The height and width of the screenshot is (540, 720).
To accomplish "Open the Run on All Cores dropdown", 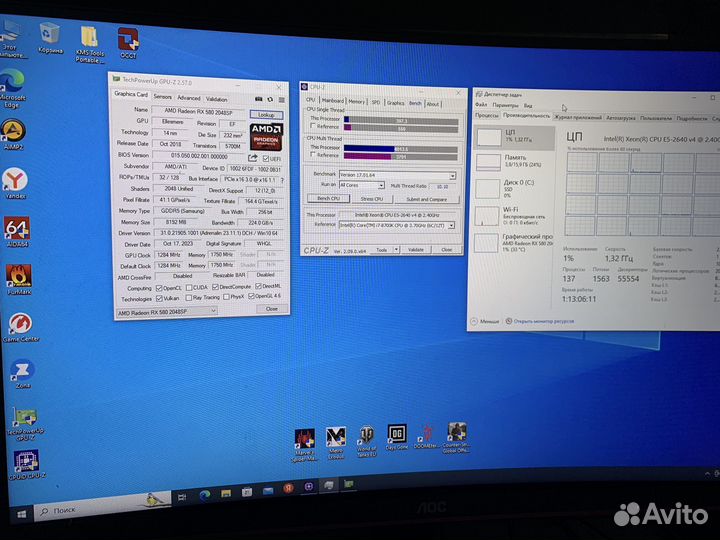I will (x=361, y=185).
